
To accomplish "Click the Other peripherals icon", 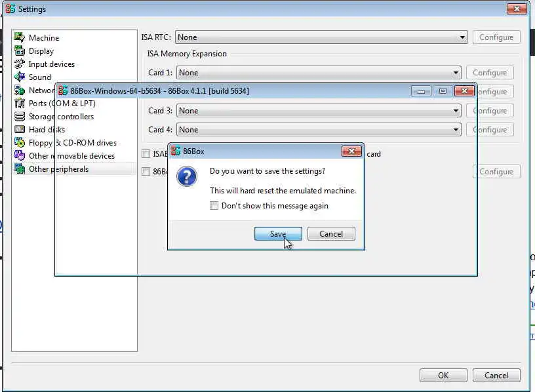I will (x=20, y=168).
